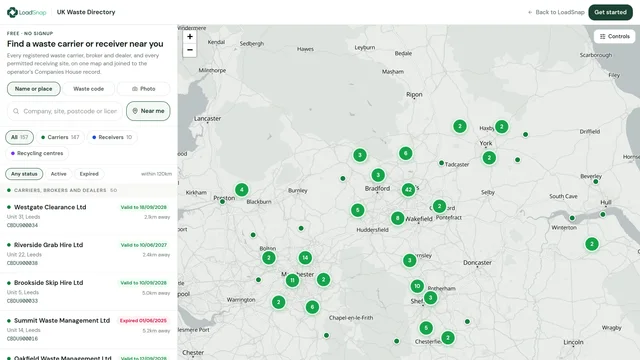Click Valid to 18/09/2028 badge
This screenshot has height=360, width=640.
(143, 207)
